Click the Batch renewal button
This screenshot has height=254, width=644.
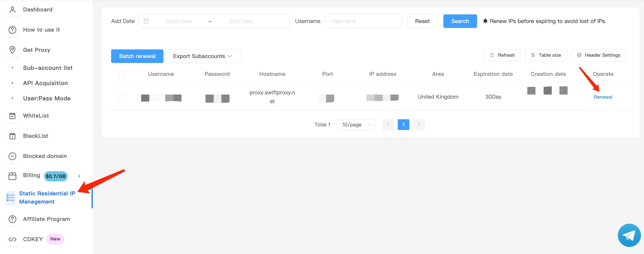click(x=137, y=56)
